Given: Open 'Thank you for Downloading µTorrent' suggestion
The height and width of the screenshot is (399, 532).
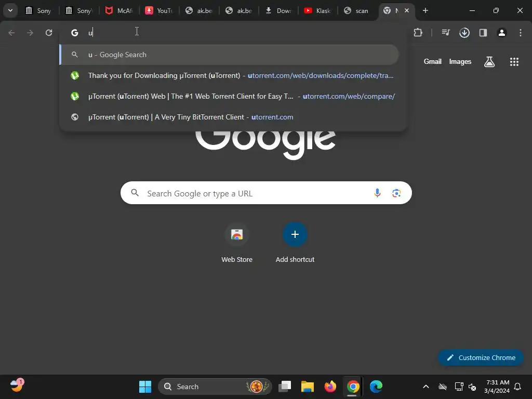Looking at the screenshot, I should (233, 75).
